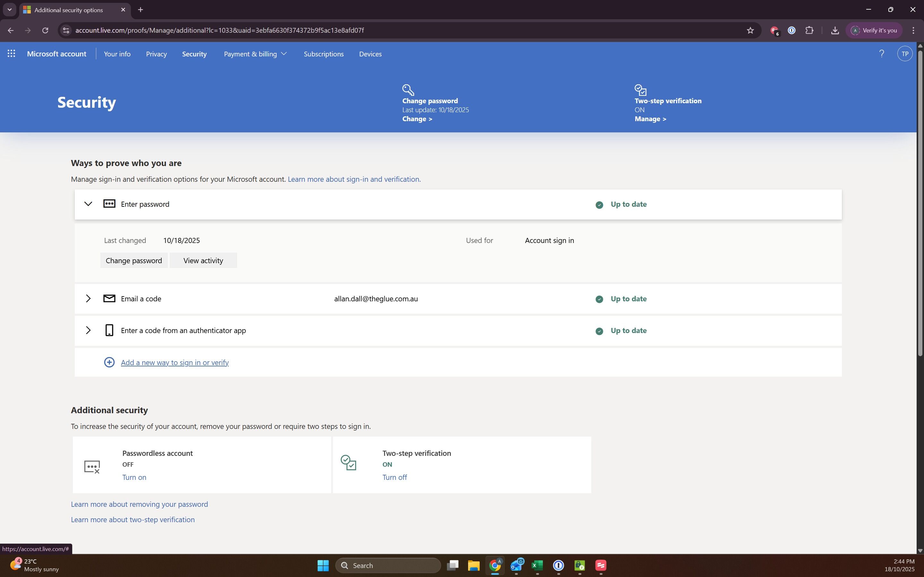
Task: Open the Microsoft apps launcher grid icon
Action: coord(12,54)
